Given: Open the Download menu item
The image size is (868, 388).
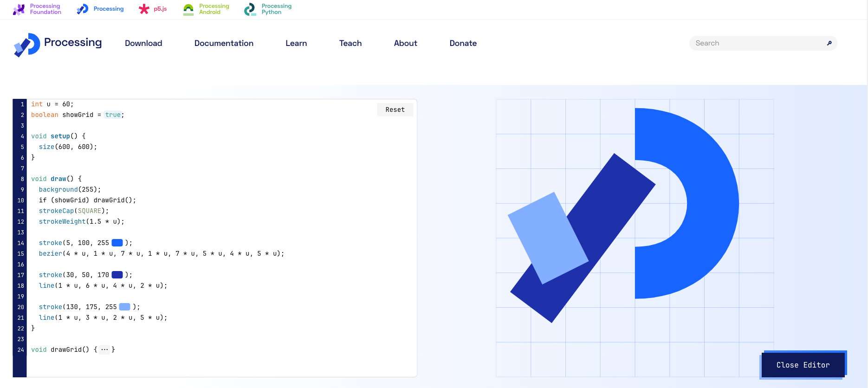Looking at the screenshot, I should tap(143, 43).
